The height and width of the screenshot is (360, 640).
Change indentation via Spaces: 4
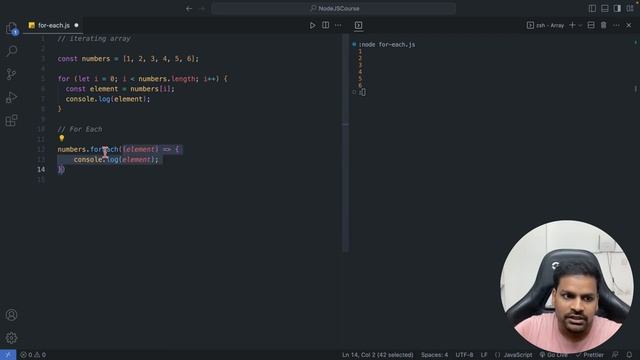[434, 355]
